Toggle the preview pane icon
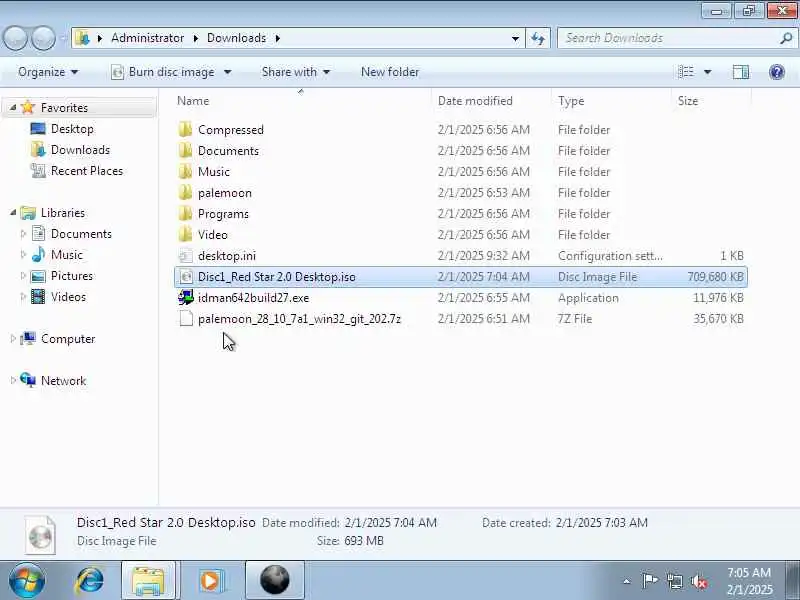Screen dimensions: 800x600 click(741, 72)
